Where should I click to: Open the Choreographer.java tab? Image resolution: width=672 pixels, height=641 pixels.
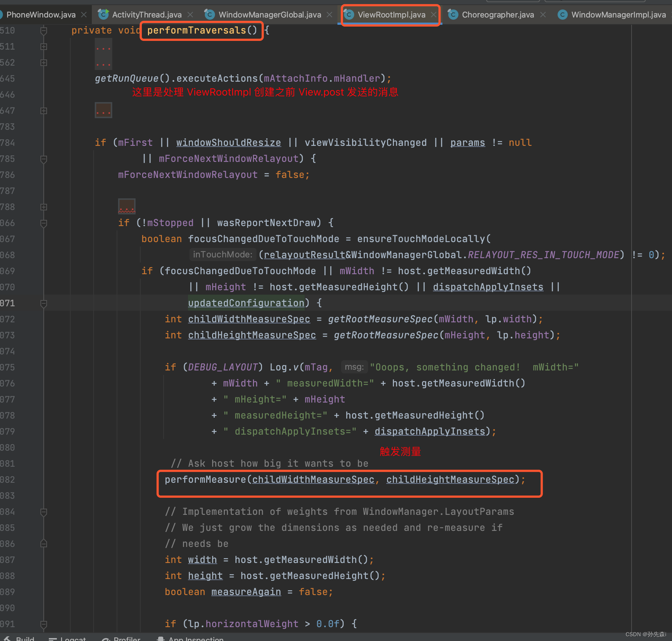(x=498, y=15)
